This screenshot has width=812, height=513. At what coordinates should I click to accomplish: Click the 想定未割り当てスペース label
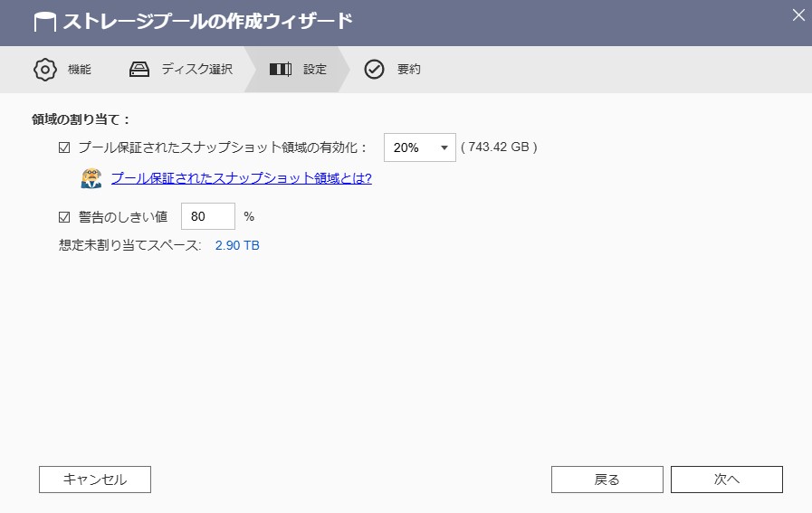point(129,245)
